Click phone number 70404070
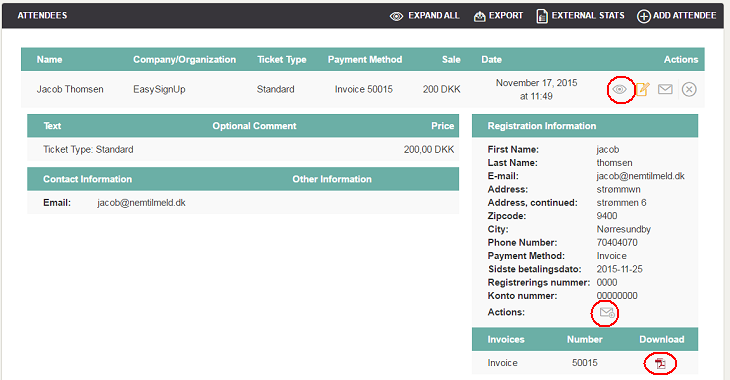Viewport: 730px width, 380px height. (617, 243)
